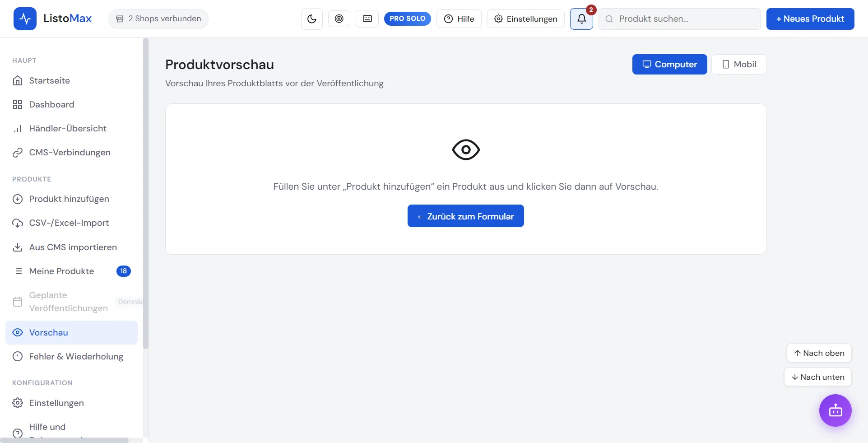Click the large eye preview icon

pos(466,149)
